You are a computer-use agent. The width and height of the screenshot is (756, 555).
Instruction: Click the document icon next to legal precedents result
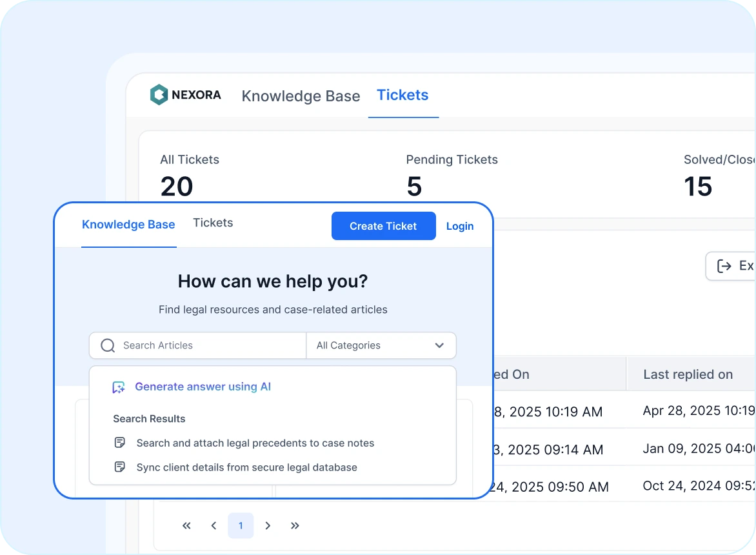(120, 443)
